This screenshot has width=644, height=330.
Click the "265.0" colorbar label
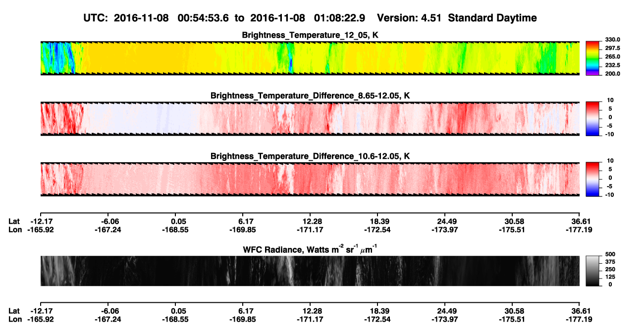click(613, 56)
